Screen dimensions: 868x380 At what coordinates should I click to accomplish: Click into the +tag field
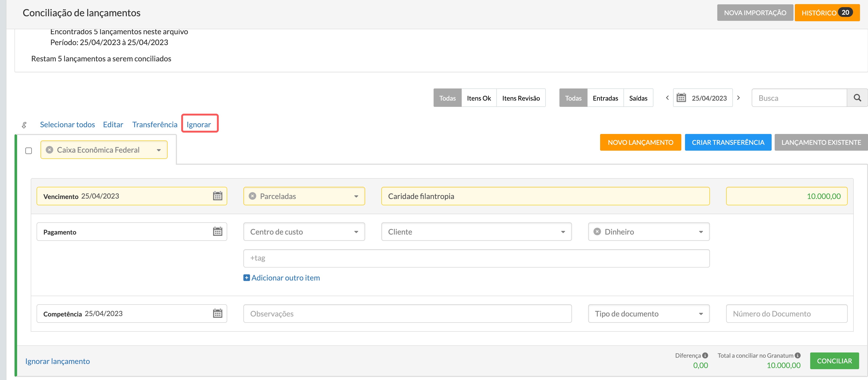[x=476, y=258]
